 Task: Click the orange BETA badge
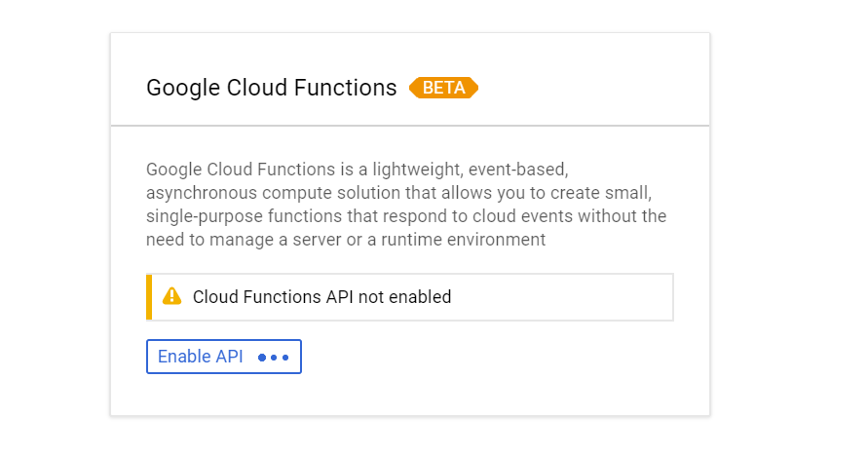(x=443, y=88)
